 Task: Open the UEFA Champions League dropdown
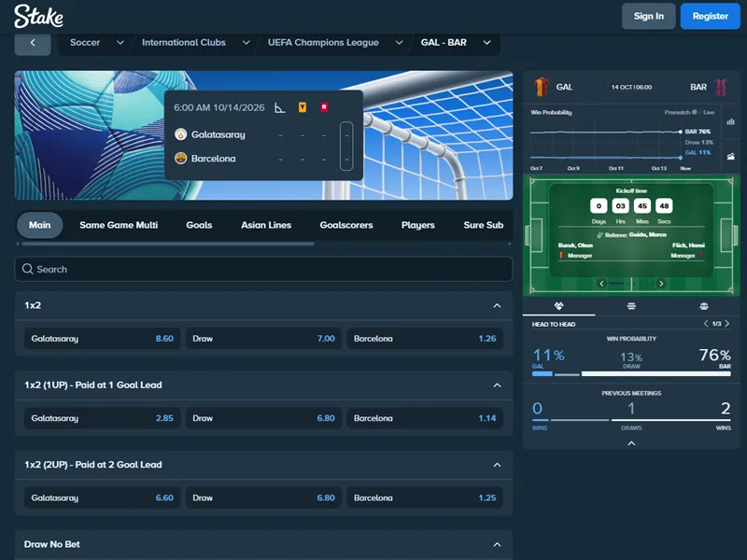pos(335,43)
